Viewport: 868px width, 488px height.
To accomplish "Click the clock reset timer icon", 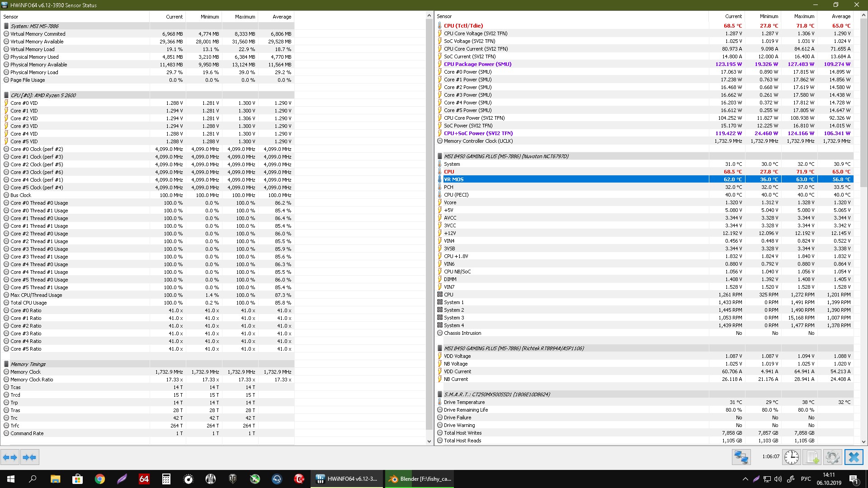I will (x=791, y=457).
